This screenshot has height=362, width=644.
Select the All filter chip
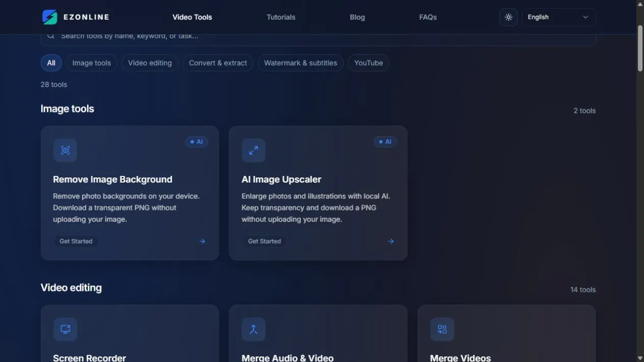coord(51,63)
